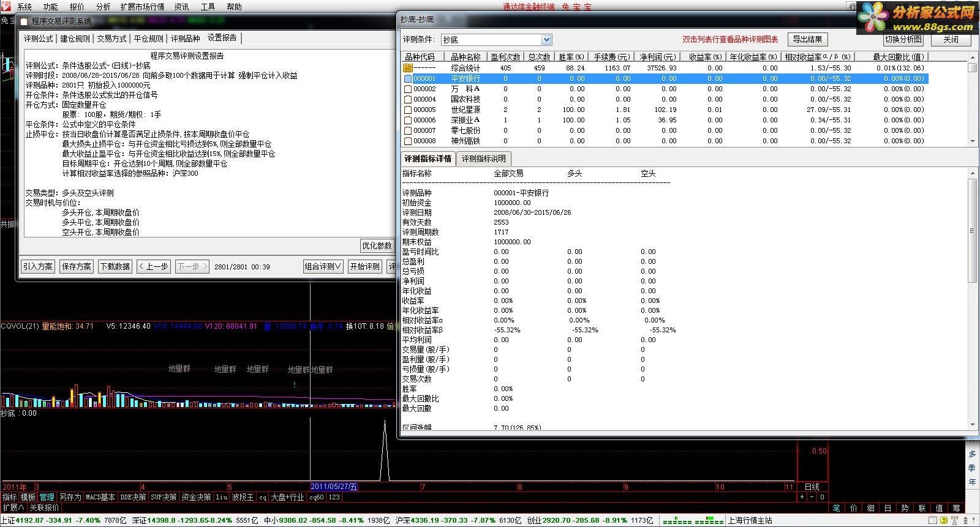Select the 资金决策 indicator template
Screen dimensions: 980x527
tap(196, 497)
